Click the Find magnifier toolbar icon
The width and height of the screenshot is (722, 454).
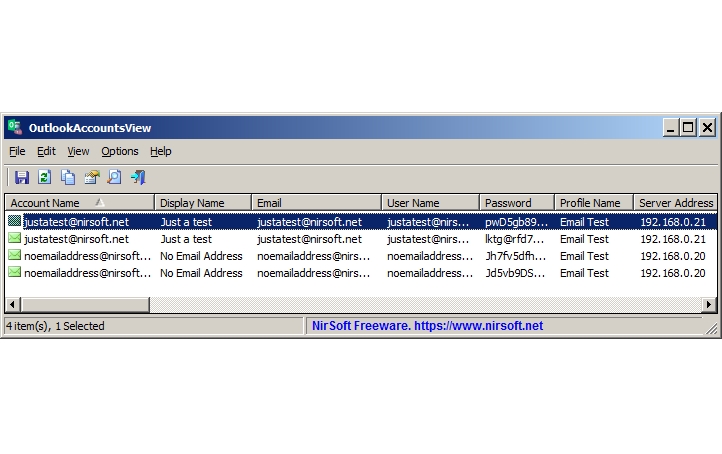(114, 177)
